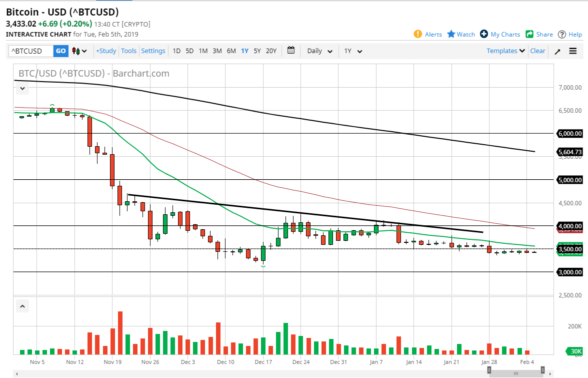Screen dimensions: 588x378
Task: Open the Templates dropdown
Action: click(x=505, y=51)
